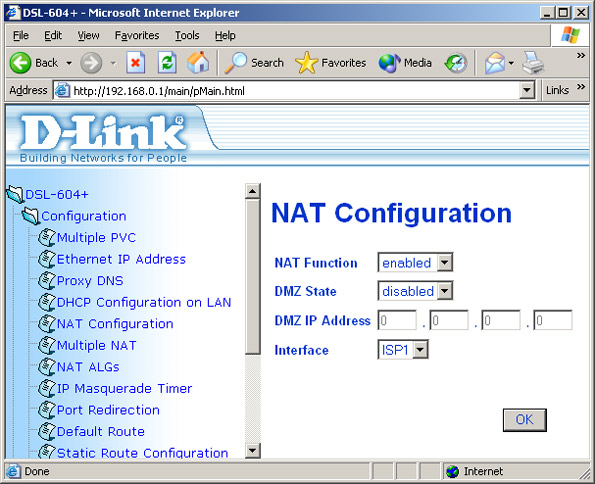Stop page loading with red X icon
The image size is (595, 484).
tap(135, 63)
